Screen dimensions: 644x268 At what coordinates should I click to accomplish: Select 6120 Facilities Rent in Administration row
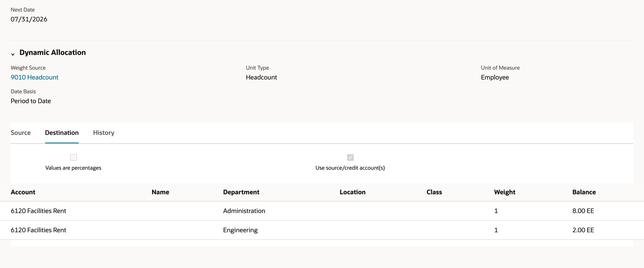[38, 211]
